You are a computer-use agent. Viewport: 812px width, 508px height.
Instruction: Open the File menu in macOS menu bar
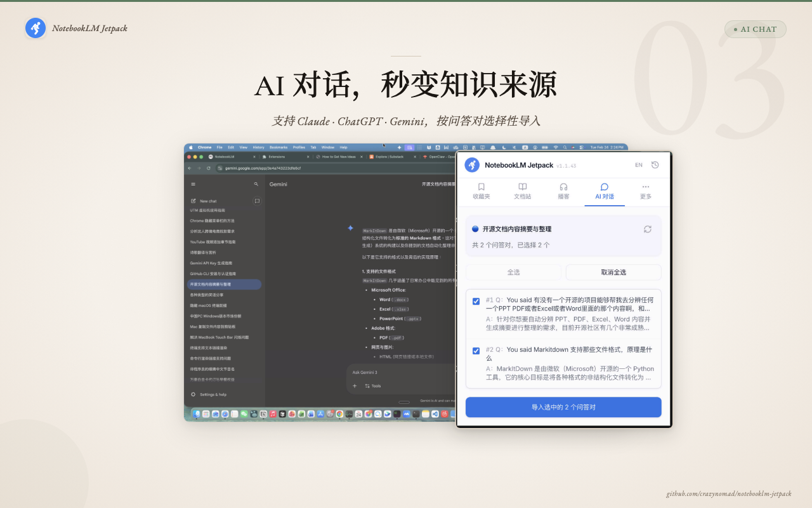point(219,147)
